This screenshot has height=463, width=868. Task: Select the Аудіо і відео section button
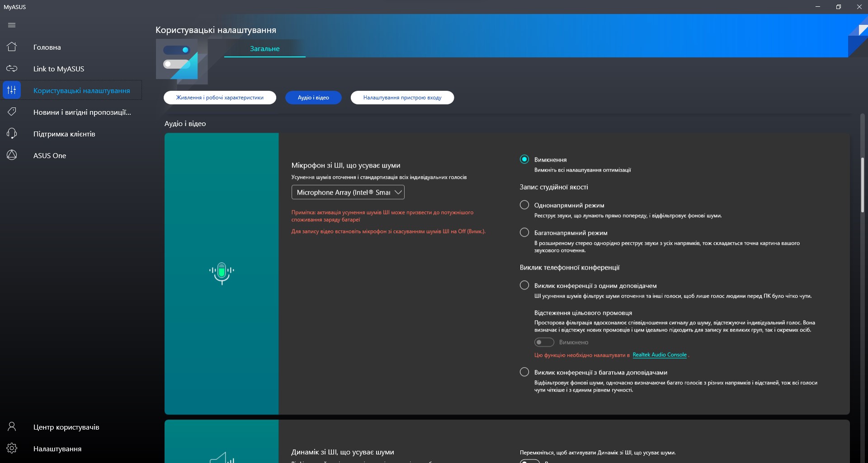point(313,98)
